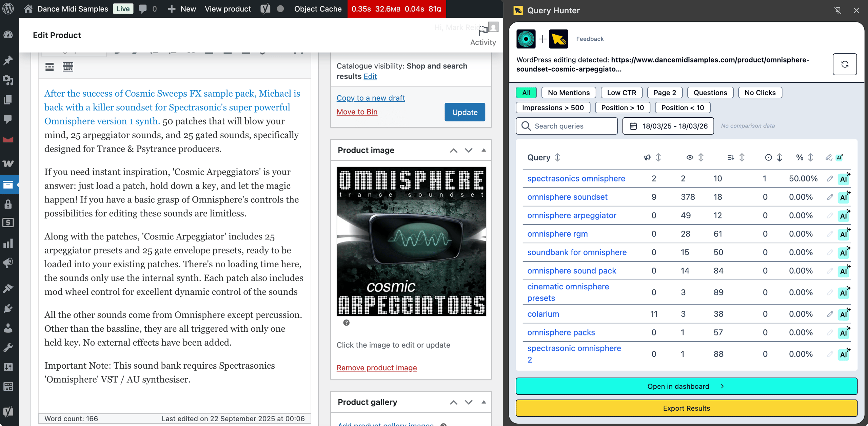Viewport: 868px width, 426px height.
Task: Click the AI icon beside 'omnisphere arpeggiator'
Action: coord(844,215)
